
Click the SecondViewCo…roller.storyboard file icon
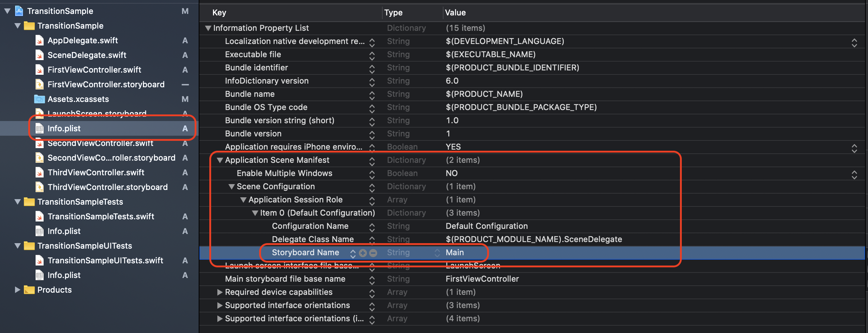pyautogui.click(x=40, y=158)
